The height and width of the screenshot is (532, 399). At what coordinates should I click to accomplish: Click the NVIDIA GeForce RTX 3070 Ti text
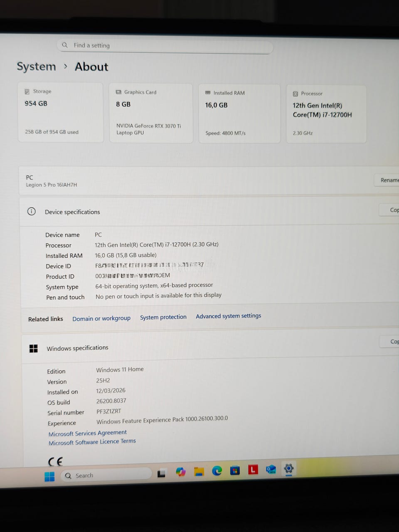(x=149, y=126)
